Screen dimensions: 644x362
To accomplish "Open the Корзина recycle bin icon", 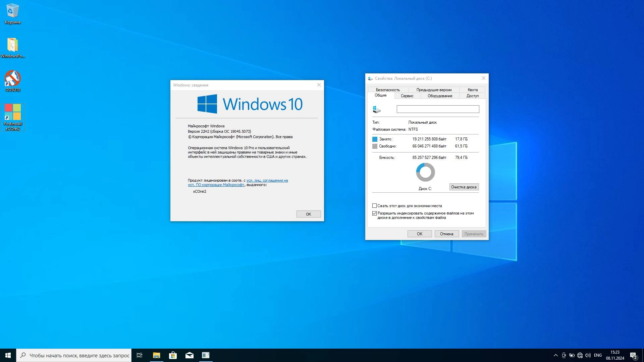I will [12, 14].
